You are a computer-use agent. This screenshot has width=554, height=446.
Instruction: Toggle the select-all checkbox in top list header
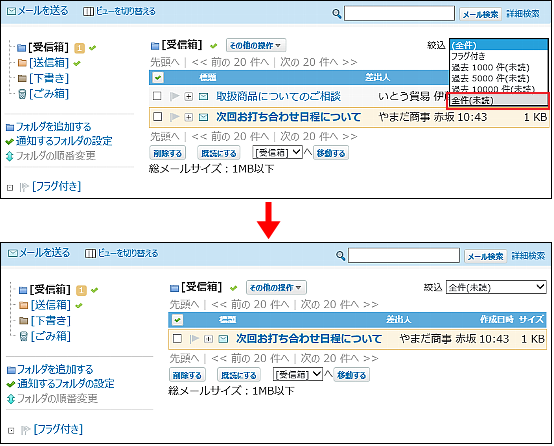(x=158, y=77)
